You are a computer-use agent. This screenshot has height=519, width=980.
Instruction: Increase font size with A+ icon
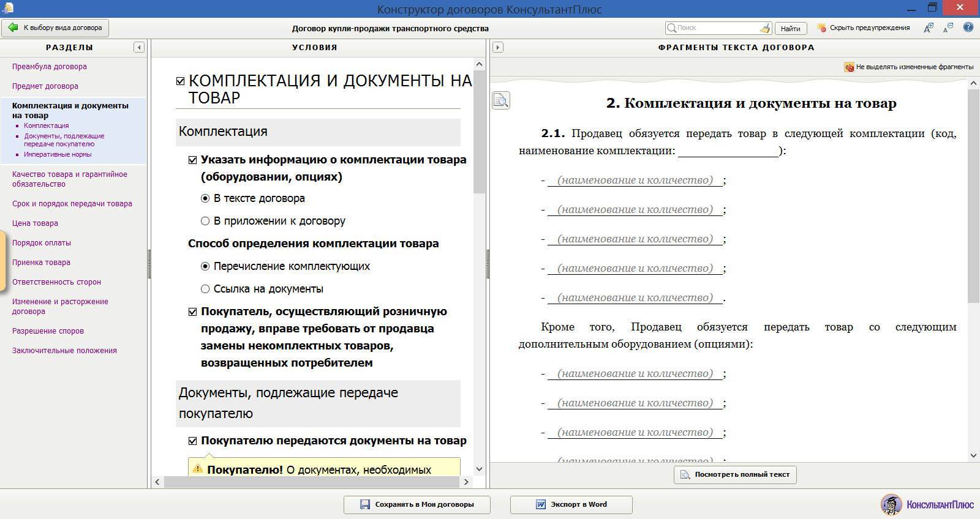[929, 28]
